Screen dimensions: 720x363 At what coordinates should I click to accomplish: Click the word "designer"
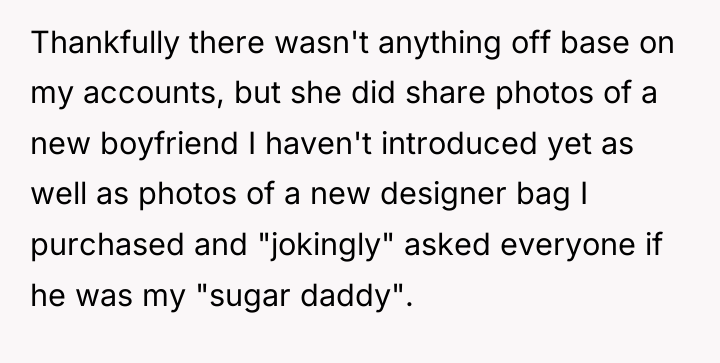[443, 195]
